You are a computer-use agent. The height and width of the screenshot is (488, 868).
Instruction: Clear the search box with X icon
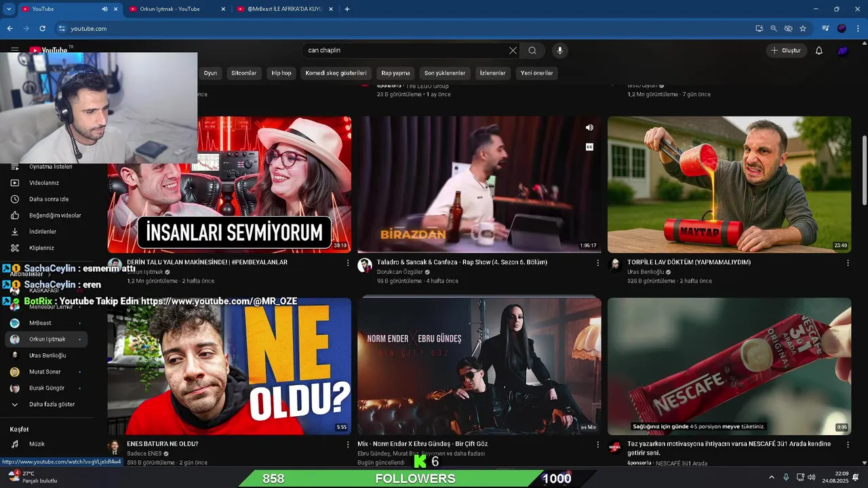pyautogui.click(x=513, y=50)
